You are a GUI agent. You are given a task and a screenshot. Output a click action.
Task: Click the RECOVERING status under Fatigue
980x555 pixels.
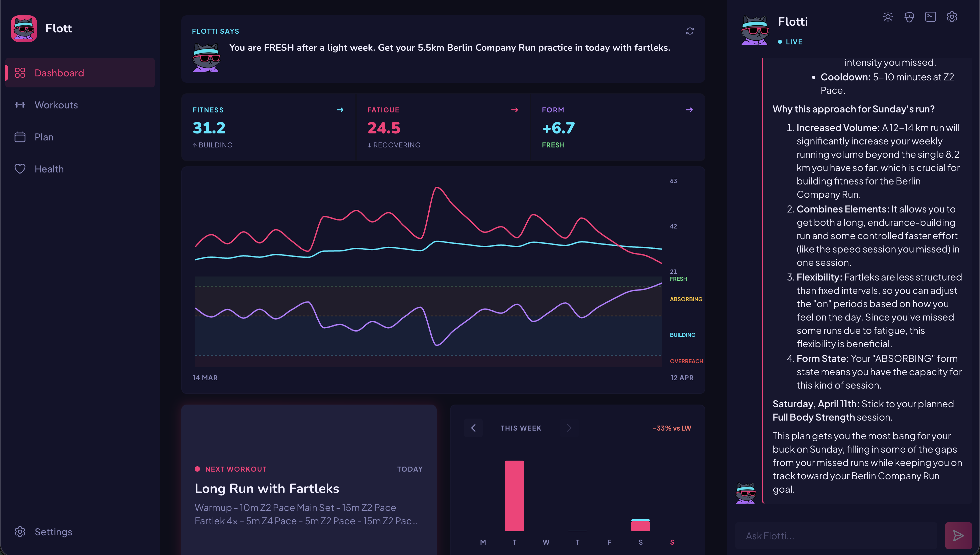[x=394, y=145]
